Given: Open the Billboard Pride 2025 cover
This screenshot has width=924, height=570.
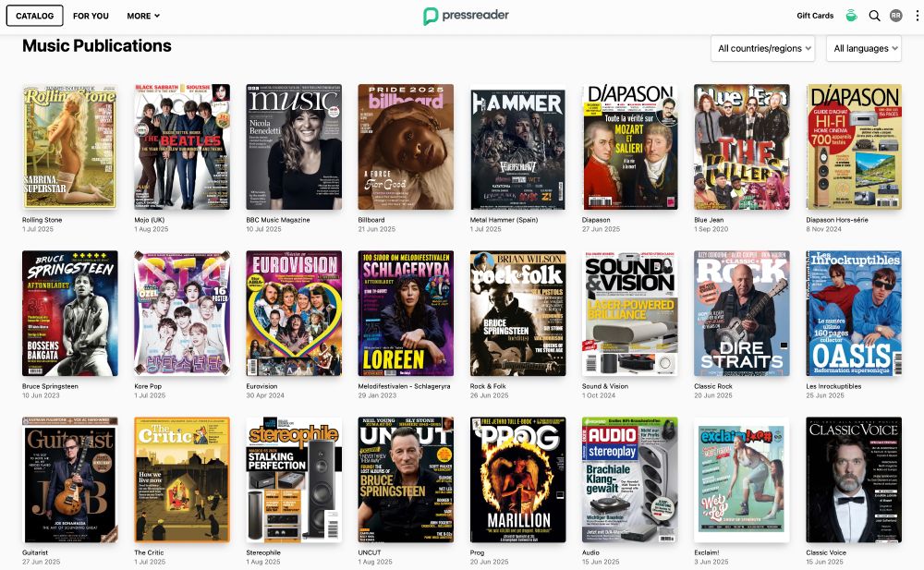Looking at the screenshot, I should (x=406, y=147).
